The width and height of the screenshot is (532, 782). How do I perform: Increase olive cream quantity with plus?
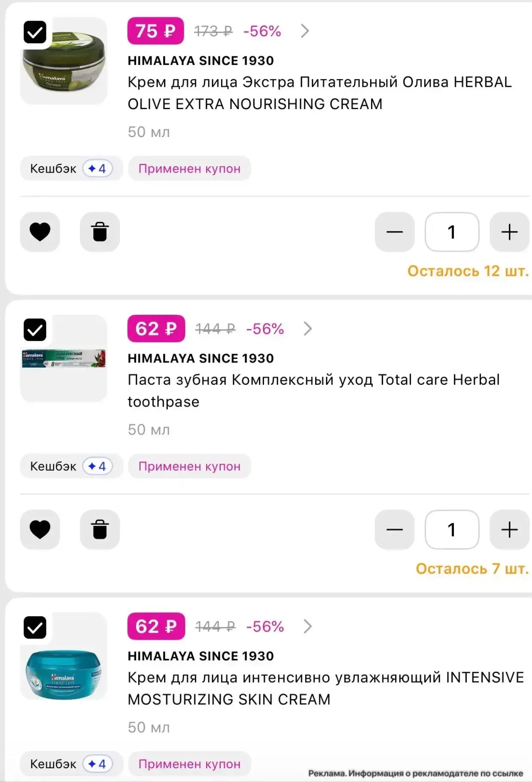coord(509,232)
